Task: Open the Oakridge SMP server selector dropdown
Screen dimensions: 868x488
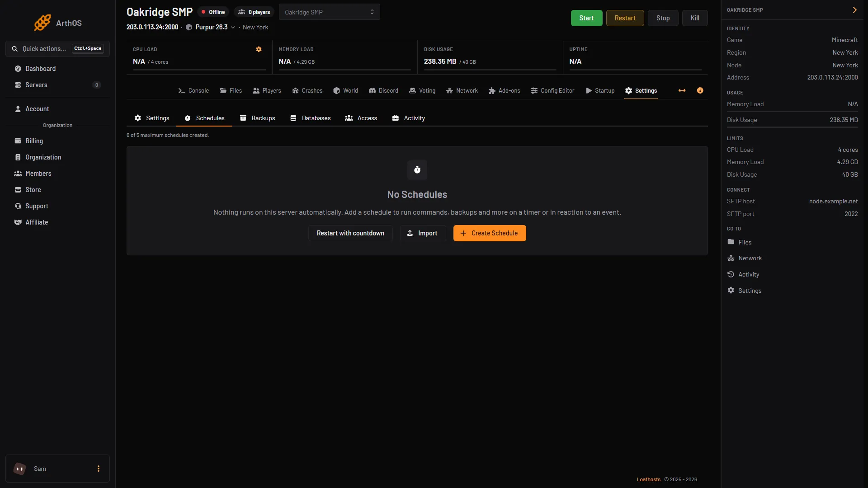Action: click(329, 12)
